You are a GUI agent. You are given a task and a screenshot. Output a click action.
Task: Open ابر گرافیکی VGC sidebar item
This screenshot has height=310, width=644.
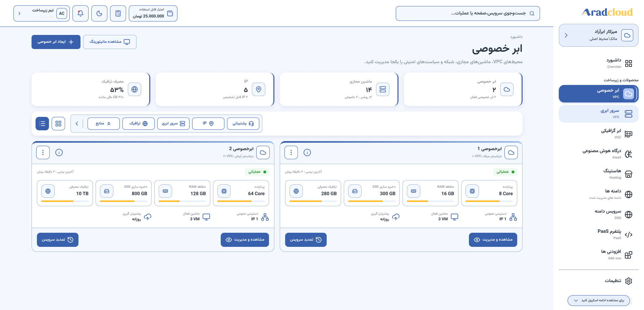[x=598, y=134]
